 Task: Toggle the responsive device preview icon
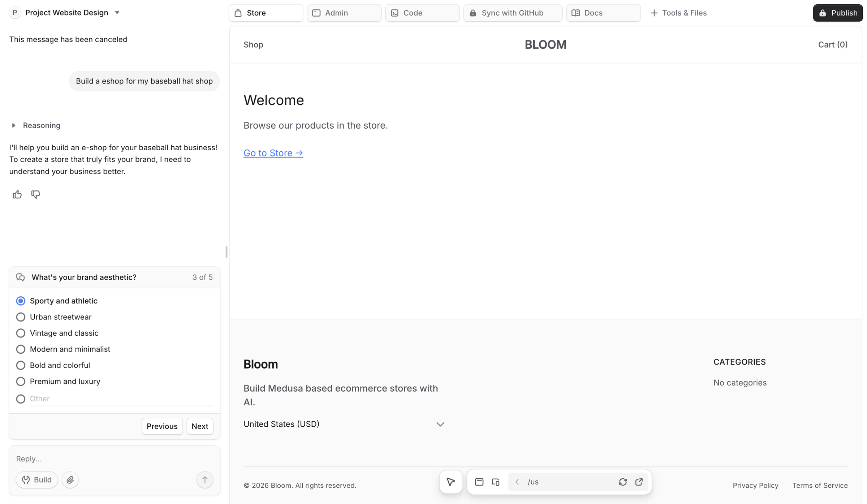click(495, 482)
